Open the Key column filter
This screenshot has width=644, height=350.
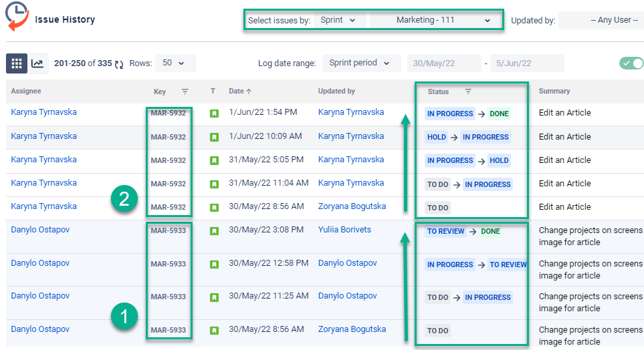(185, 92)
